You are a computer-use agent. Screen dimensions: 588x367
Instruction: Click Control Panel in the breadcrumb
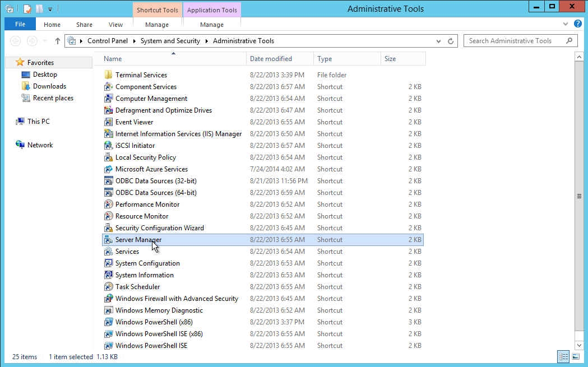click(108, 41)
